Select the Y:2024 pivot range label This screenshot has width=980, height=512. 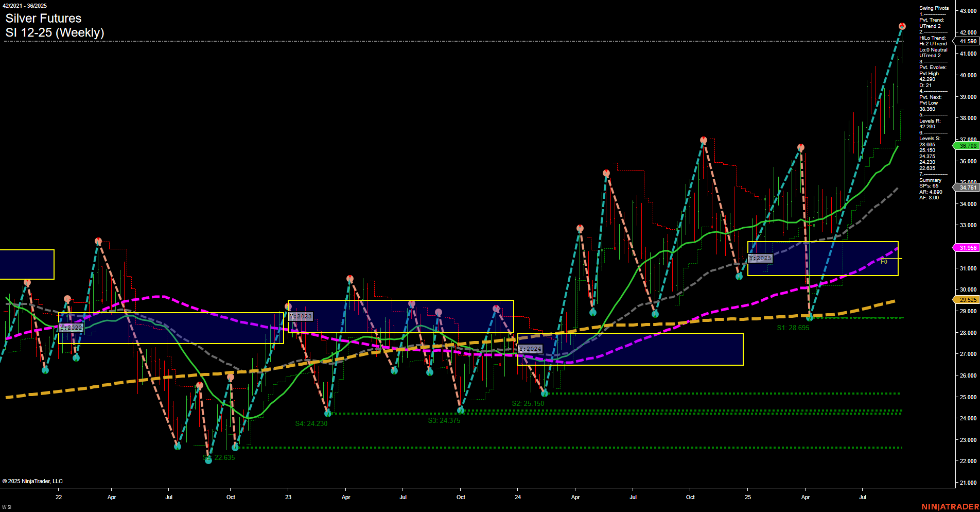(x=530, y=349)
